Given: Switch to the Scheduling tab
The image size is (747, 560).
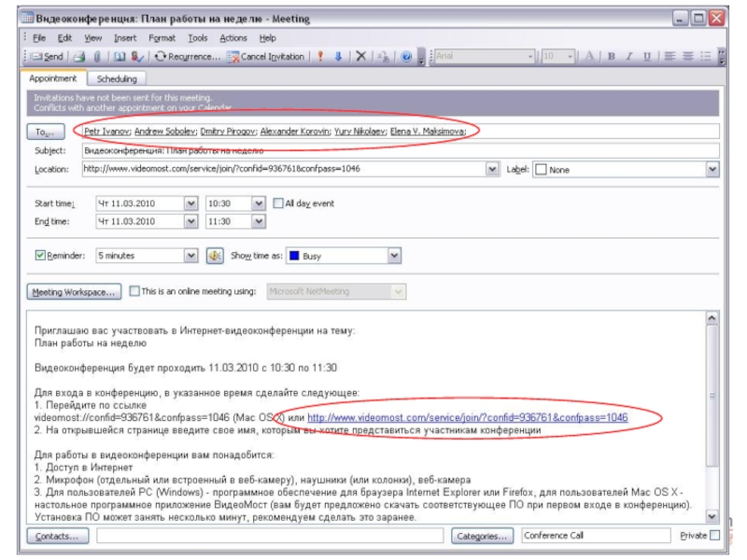Looking at the screenshot, I should click(x=117, y=79).
